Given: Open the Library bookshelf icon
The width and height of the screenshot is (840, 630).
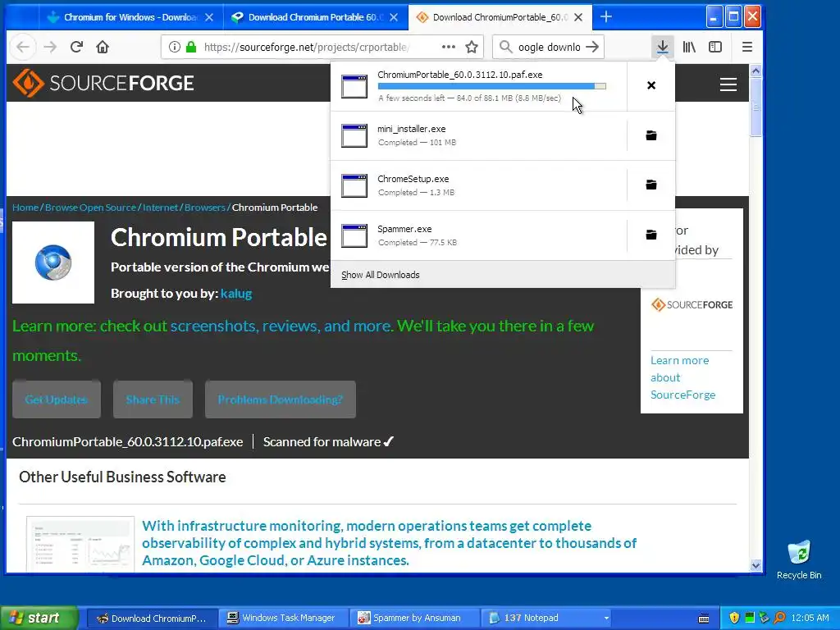Looking at the screenshot, I should 689,47.
